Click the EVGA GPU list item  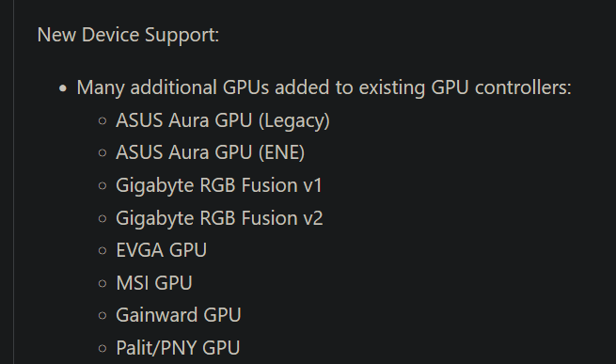tap(161, 250)
